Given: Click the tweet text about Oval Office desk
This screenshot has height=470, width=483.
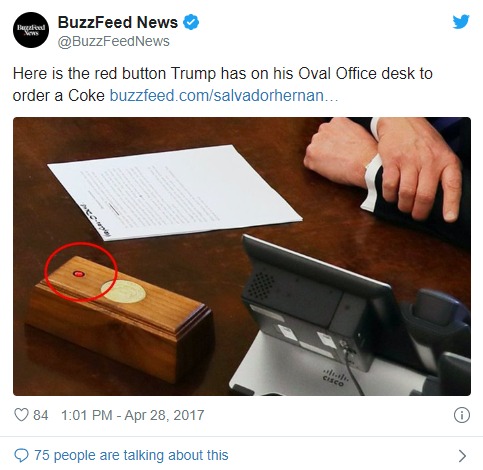Looking at the screenshot, I should (x=223, y=84).
